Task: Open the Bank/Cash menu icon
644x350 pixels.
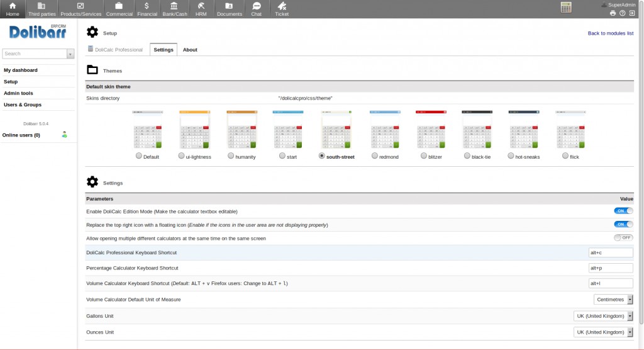Action: tap(174, 6)
